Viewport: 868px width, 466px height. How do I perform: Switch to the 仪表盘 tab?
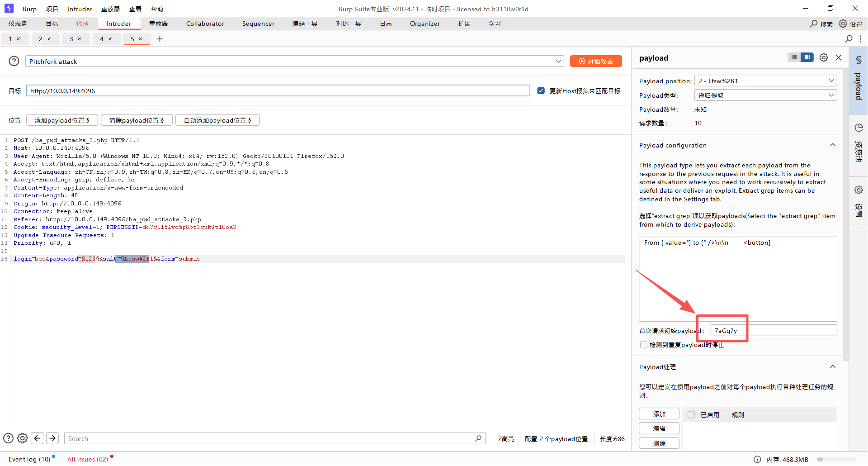click(18, 24)
